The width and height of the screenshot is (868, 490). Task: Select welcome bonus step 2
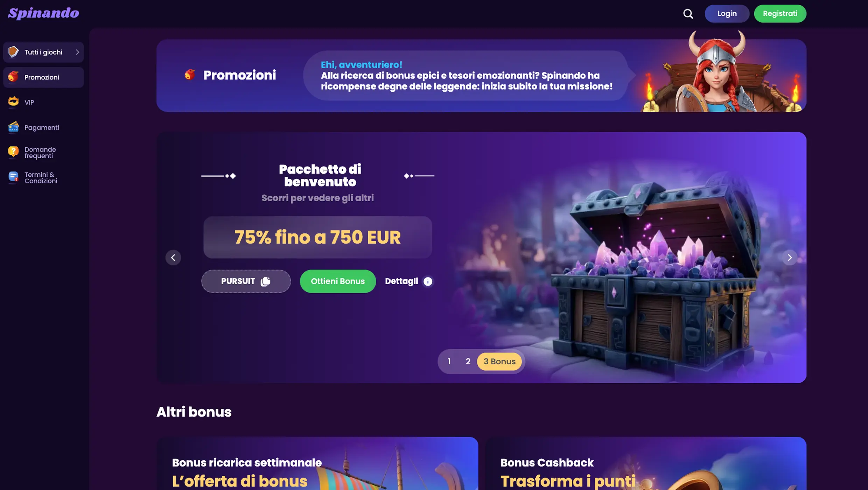[x=468, y=362]
